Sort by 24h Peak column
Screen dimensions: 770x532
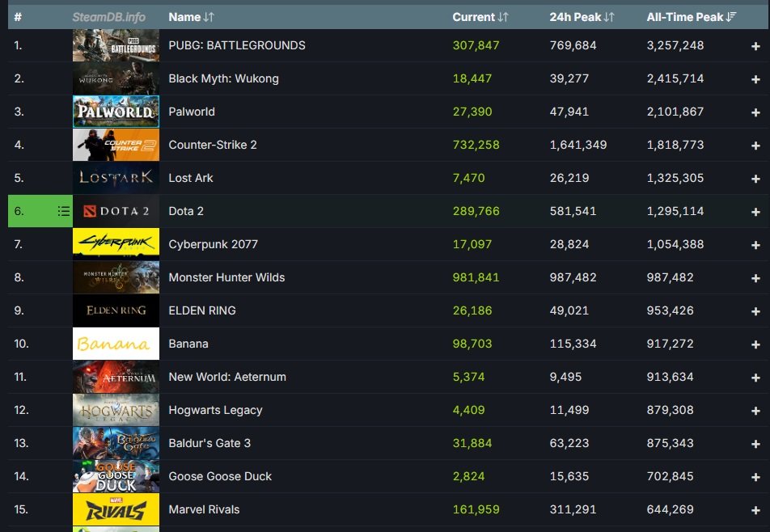[x=582, y=17]
